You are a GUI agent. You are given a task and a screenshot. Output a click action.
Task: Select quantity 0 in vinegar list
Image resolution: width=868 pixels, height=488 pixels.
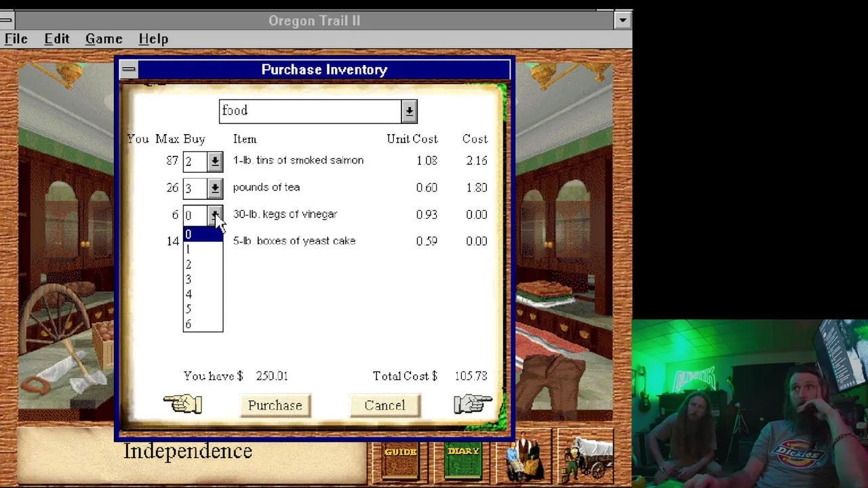point(203,235)
